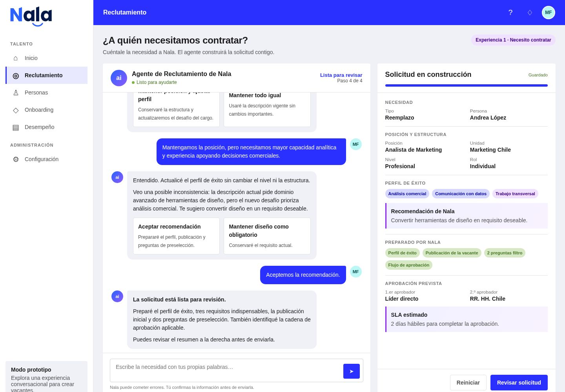Click the 'Experiencia 1 · Necesito contratar' badge

click(513, 40)
